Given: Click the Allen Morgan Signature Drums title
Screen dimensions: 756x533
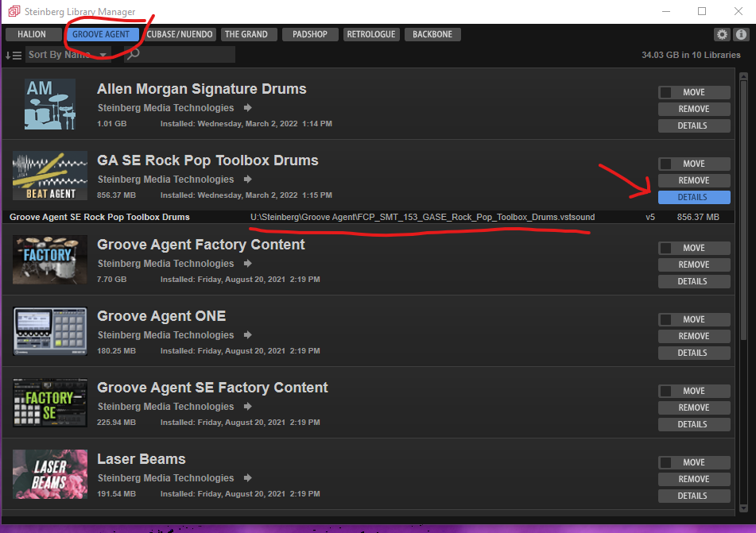Looking at the screenshot, I should (x=202, y=89).
